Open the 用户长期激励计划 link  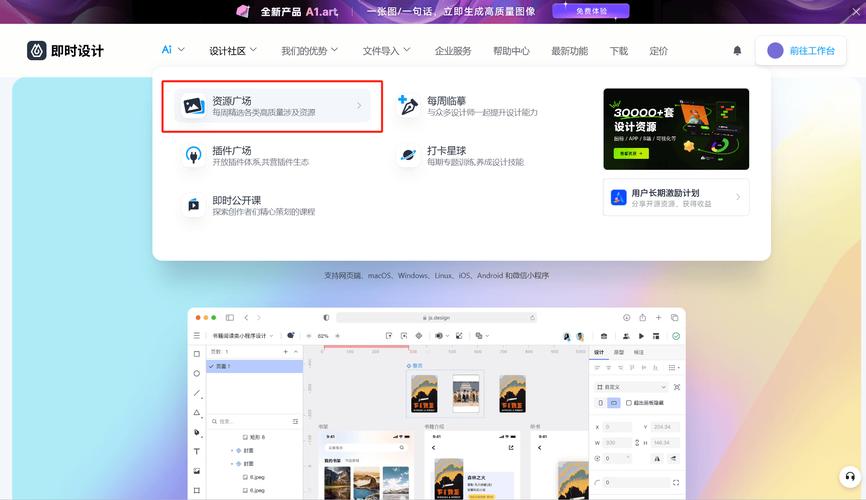point(676,197)
